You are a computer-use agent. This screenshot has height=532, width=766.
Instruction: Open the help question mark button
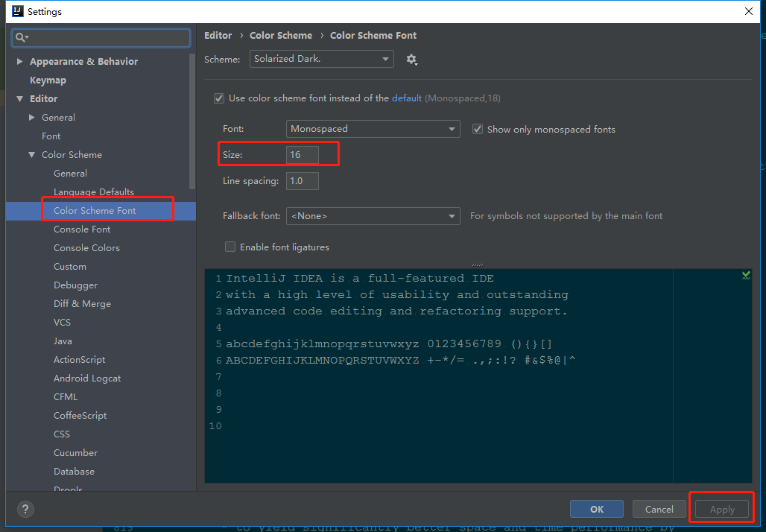[x=25, y=510]
